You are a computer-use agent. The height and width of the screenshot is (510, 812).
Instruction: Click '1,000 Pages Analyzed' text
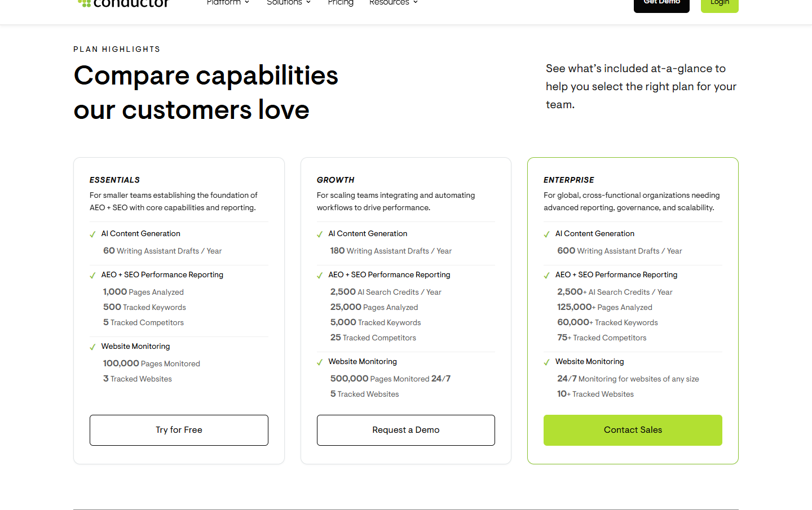point(143,292)
